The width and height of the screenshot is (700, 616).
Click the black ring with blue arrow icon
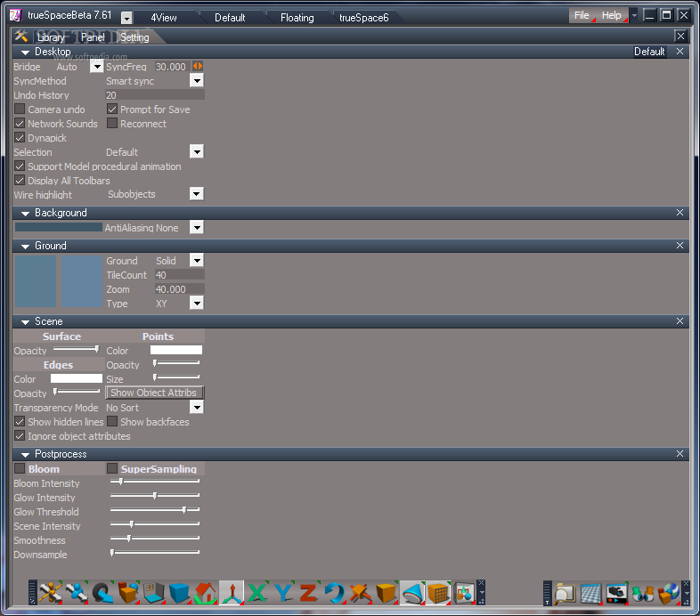(x=102, y=593)
